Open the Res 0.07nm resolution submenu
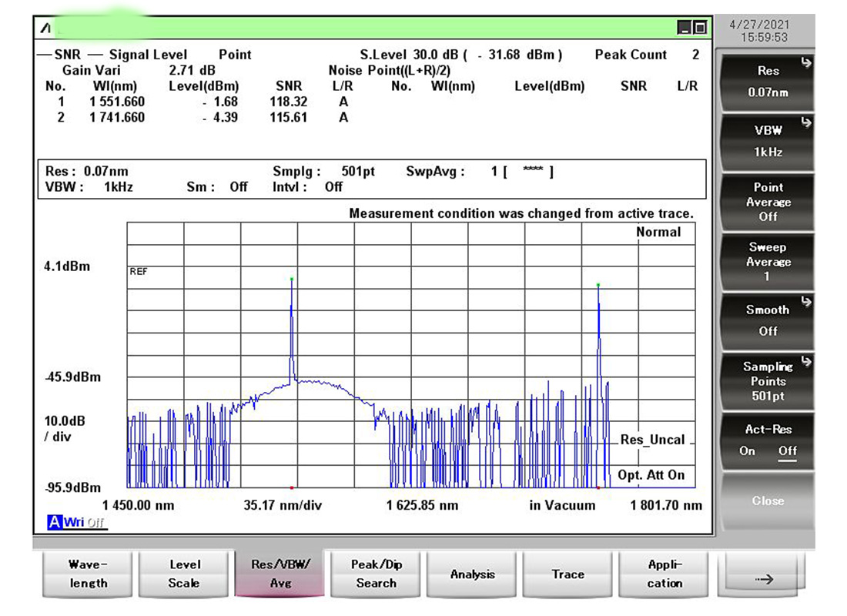 point(767,81)
